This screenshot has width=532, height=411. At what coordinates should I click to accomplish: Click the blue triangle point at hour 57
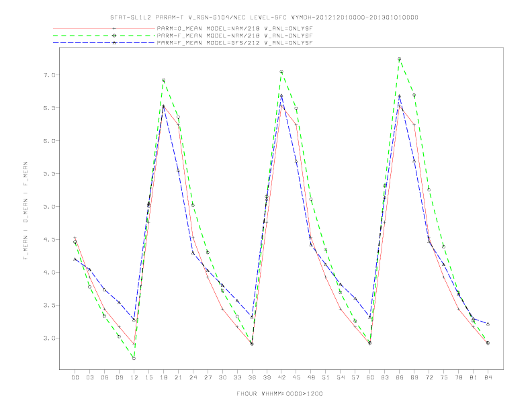(355, 299)
